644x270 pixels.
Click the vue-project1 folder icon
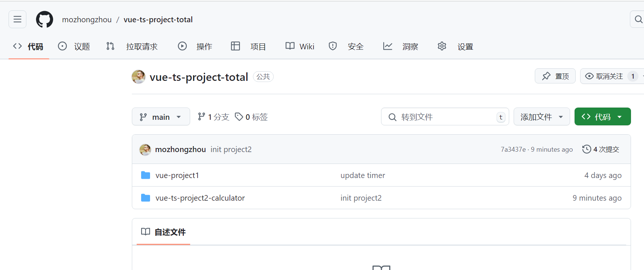pos(146,175)
